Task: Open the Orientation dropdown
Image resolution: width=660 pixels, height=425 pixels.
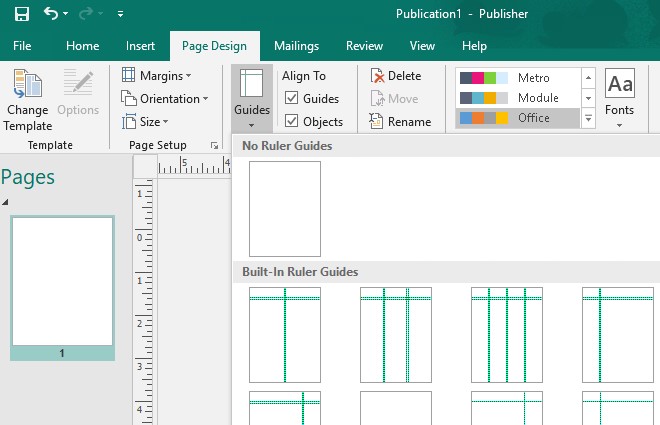Action: (x=165, y=98)
